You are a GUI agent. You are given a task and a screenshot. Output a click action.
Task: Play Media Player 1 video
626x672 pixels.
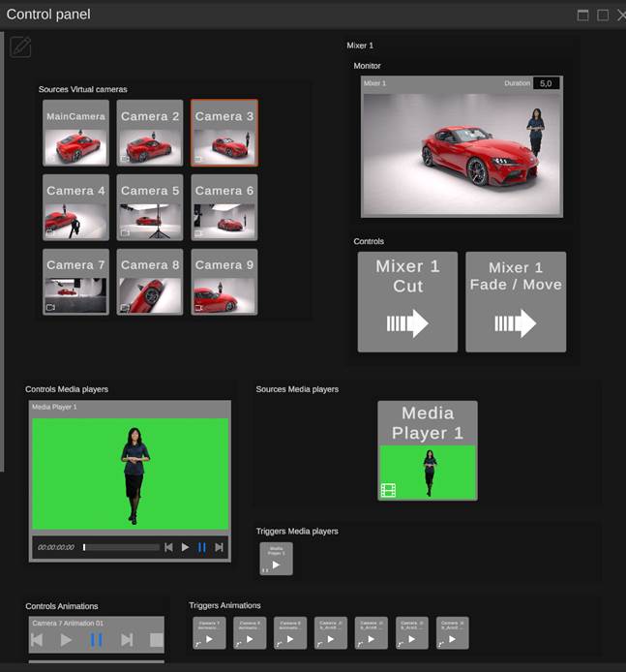click(186, 547)
